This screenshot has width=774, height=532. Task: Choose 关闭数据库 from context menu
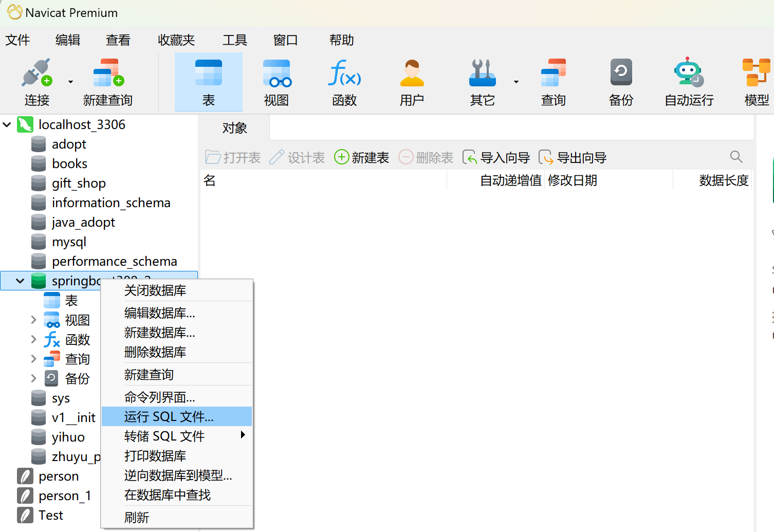(177, 290)
